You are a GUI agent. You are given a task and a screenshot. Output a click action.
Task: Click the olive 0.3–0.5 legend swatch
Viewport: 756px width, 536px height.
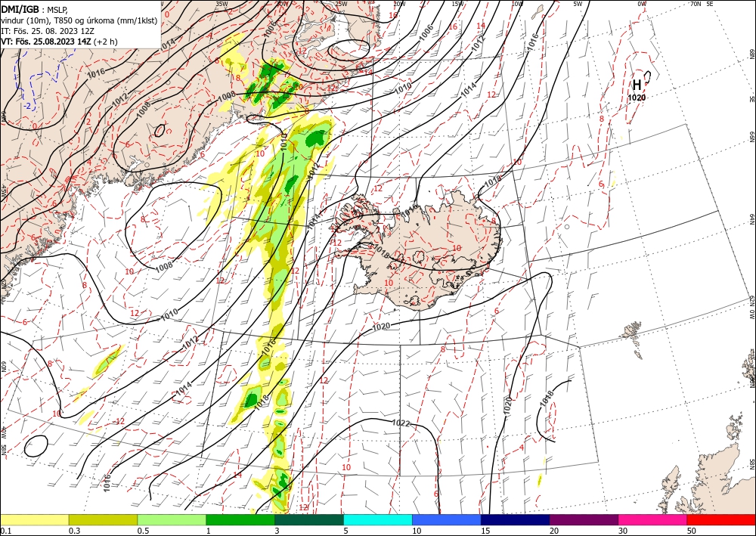(x=103, y=519)
